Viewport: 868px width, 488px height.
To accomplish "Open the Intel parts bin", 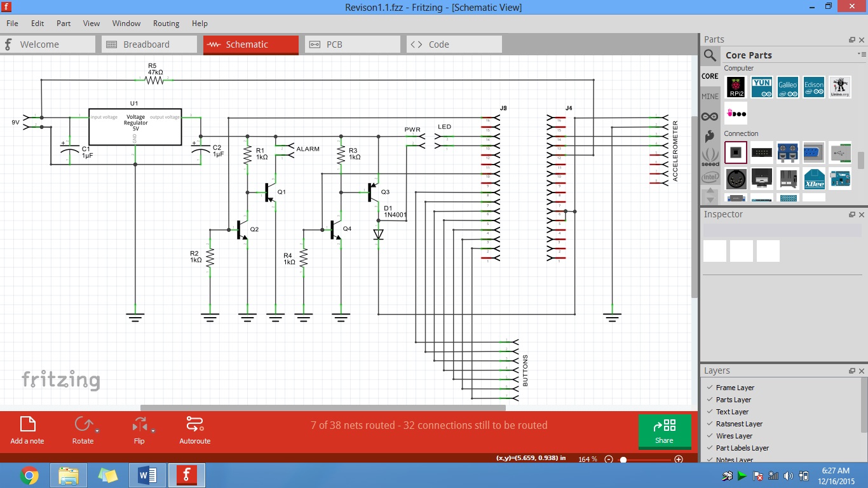I will (710, 177).
